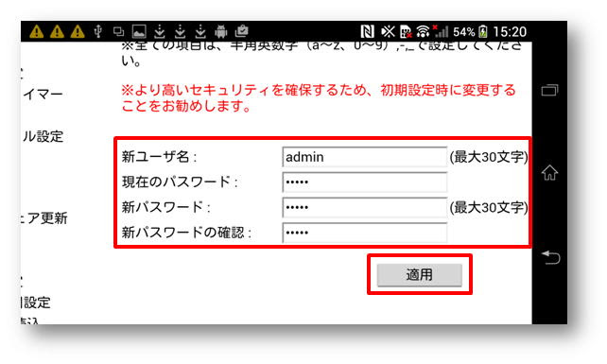Image resolution: width=607 pixels, height=364 pixels.
Task: Tap the USB connection status icon
Action: coord(98,31)
